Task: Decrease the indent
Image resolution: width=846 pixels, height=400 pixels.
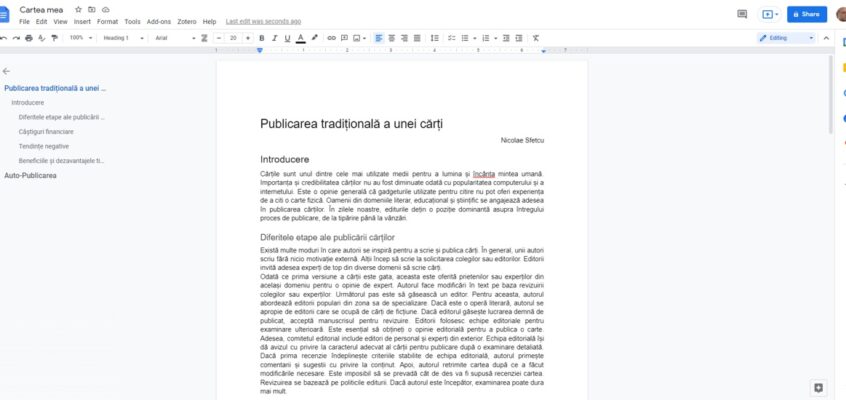Action: coord(506,38)
